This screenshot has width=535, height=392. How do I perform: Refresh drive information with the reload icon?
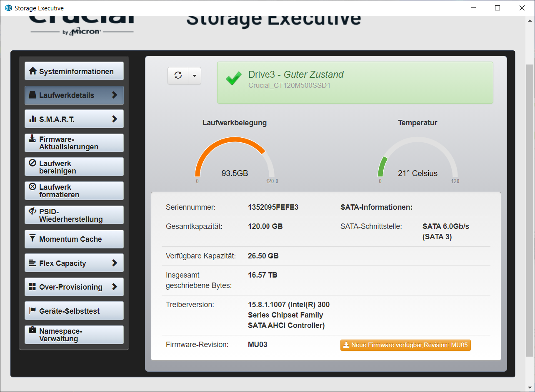pyautogui.click(x=178, y=76)
